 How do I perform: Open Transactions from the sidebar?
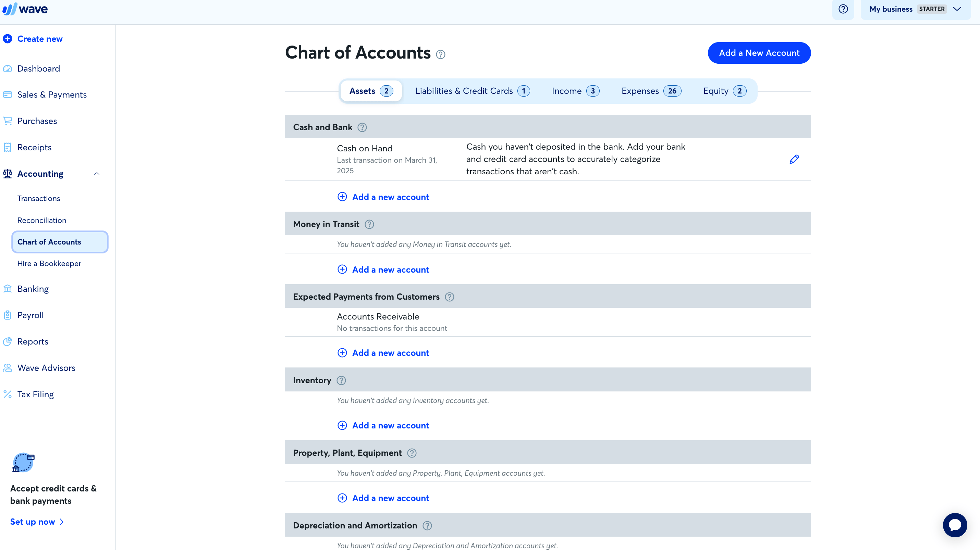tap(38, 198)
